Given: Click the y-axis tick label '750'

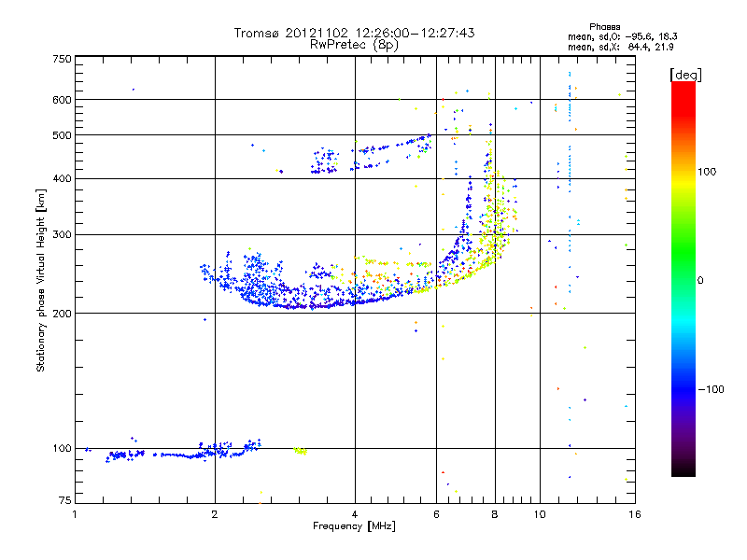Looking at the screenshot, I should pyautogui.click(x=62, y=59).
